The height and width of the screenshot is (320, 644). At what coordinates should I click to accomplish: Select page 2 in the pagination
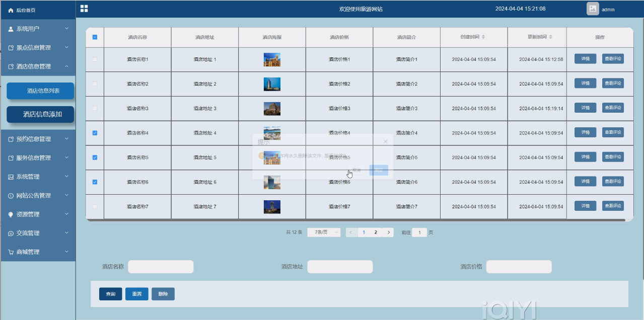pyautogui.click(x=376, y=232)
